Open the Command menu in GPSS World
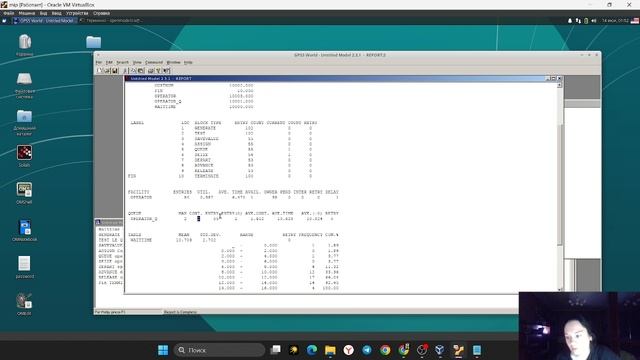Viewport: 640px width, 360px height. [x=154, y=62]
